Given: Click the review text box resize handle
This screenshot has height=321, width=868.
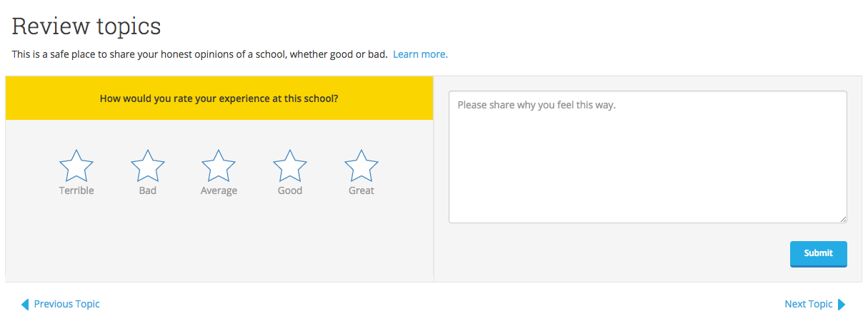Looking at the screenshot, I should pos(843,219).
